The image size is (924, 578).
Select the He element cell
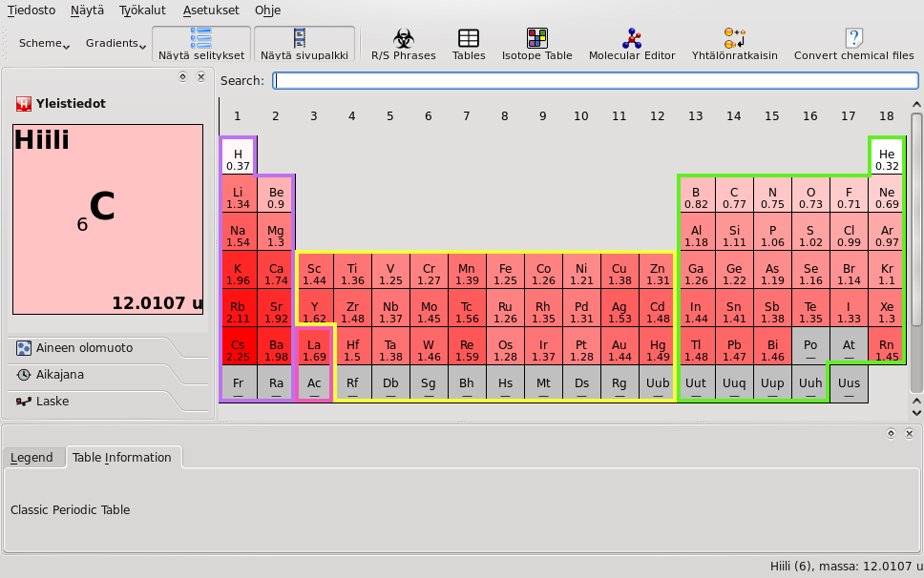point(887,158)
